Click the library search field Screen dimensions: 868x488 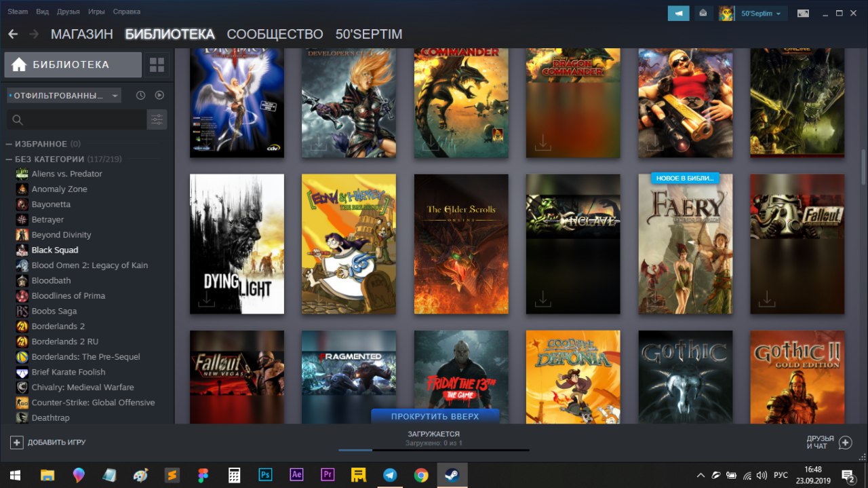point(77,119)
